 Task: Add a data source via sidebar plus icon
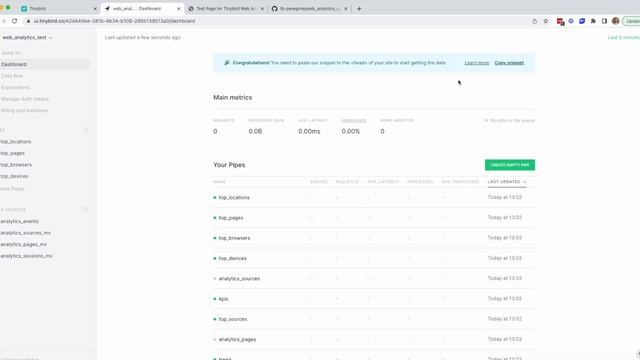click(x=85, y=209)
